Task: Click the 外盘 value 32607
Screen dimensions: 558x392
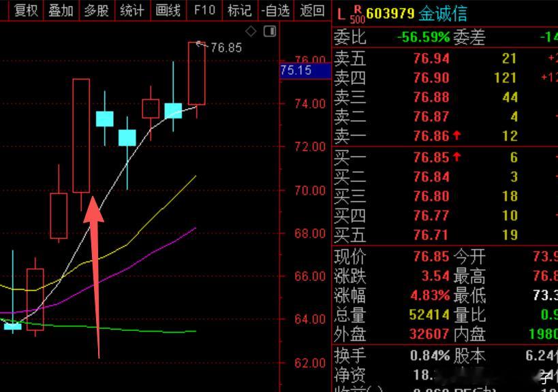Action: [429, 333]
